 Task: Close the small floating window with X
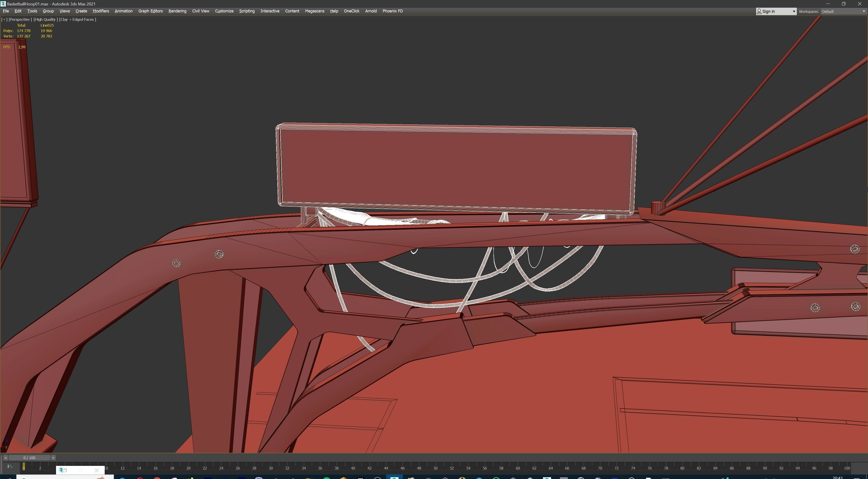point(97,470)
